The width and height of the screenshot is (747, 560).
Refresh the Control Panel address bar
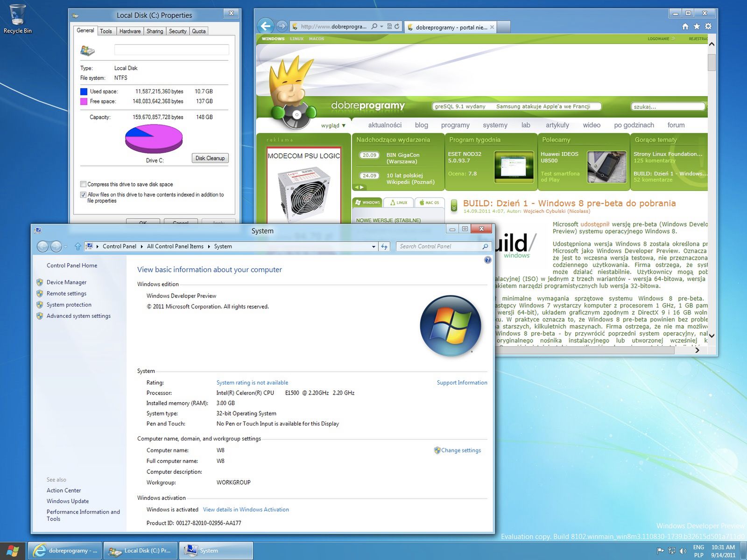(x=384, y=246)
